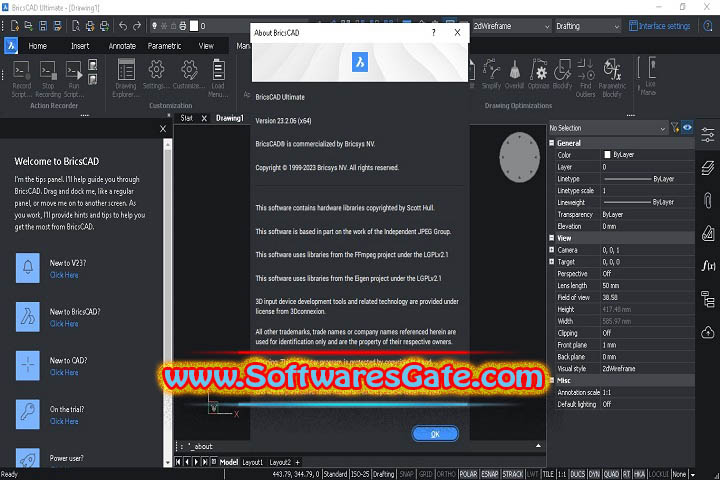
Task: Select the Find Outliers tool
Action: (x=585, y=78)
